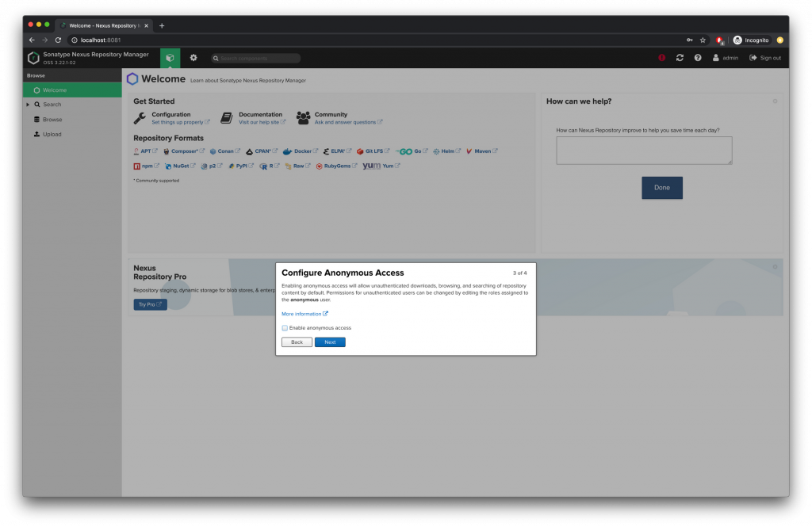Click the Search components field
The height and width of the screenshot is (527, 812).
pos(256,59)
